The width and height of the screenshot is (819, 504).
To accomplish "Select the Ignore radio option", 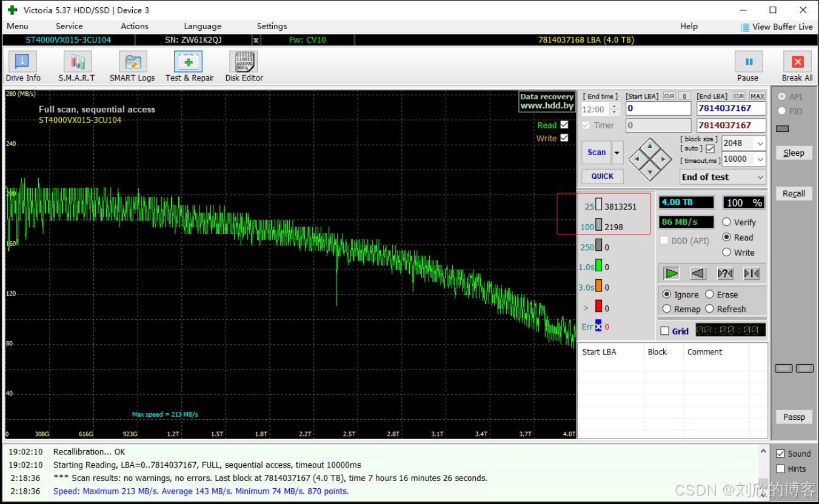I will click(x=667, y=294).
